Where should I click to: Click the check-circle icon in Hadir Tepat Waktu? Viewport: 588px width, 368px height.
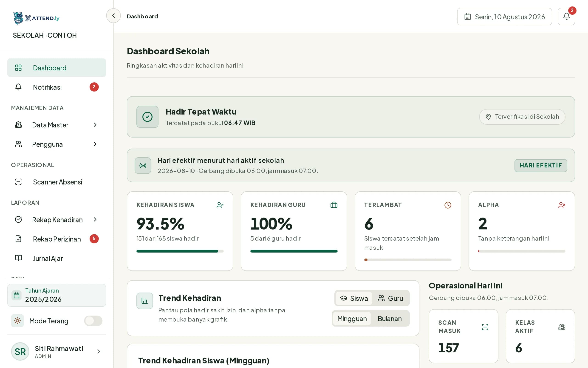147,117
